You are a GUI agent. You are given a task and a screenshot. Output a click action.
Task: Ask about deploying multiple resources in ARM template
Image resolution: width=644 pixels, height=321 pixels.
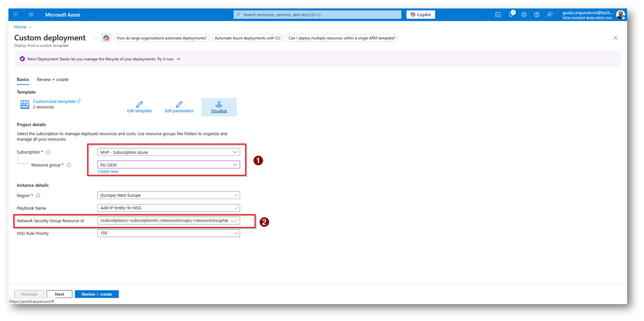pyautogui.click(x=342, y=38)
